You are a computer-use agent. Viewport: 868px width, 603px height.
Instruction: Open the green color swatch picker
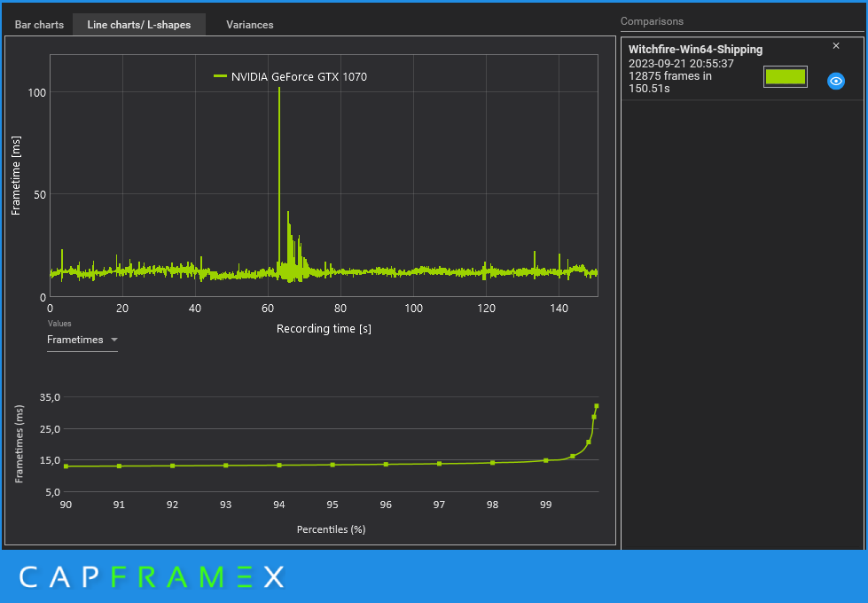[x=785, y=77]
